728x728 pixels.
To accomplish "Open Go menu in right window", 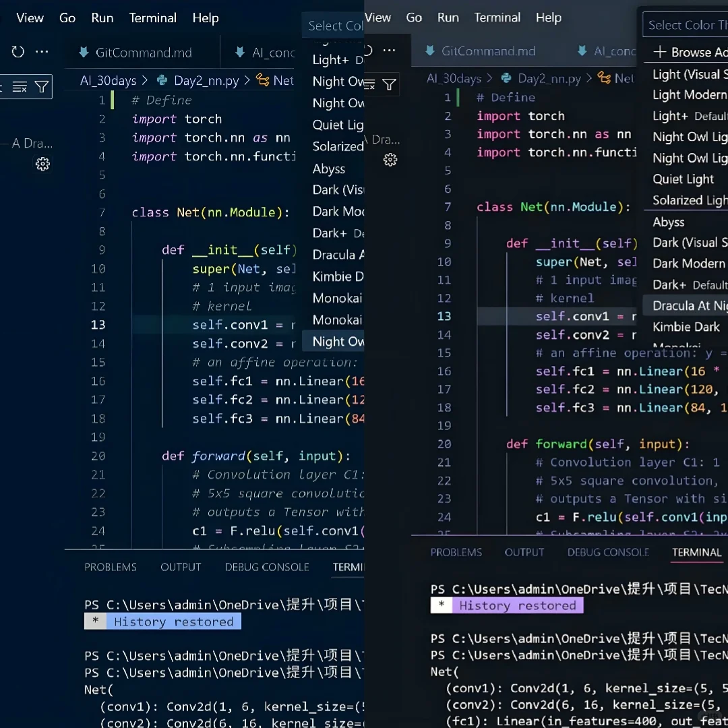I will tap(414, 18).
